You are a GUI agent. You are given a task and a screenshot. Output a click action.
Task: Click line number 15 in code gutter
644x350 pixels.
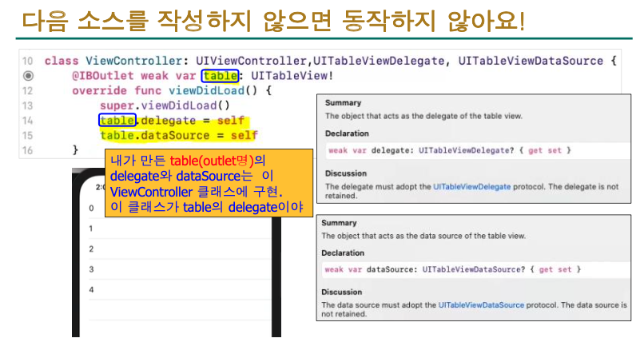(x=27, y=135)
